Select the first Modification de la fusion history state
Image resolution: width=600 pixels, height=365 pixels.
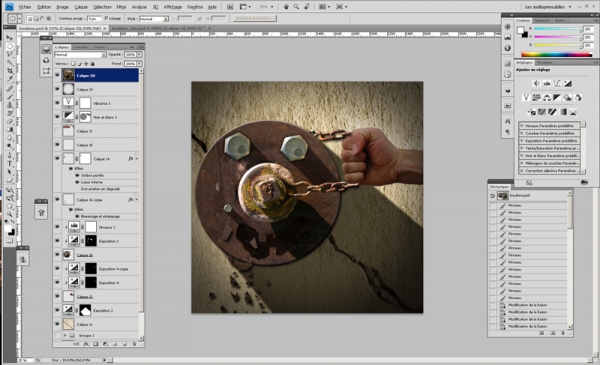coord(528,305)
